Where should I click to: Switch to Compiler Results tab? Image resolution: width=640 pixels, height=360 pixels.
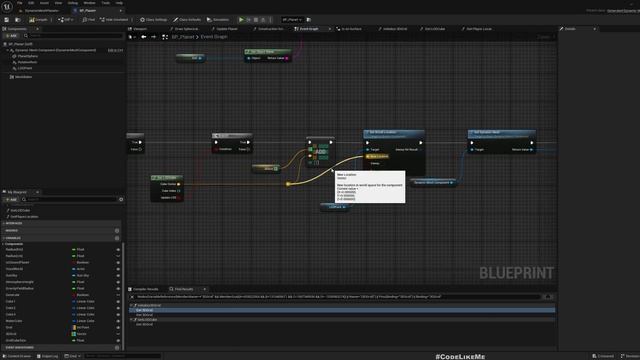pos(144,289)
